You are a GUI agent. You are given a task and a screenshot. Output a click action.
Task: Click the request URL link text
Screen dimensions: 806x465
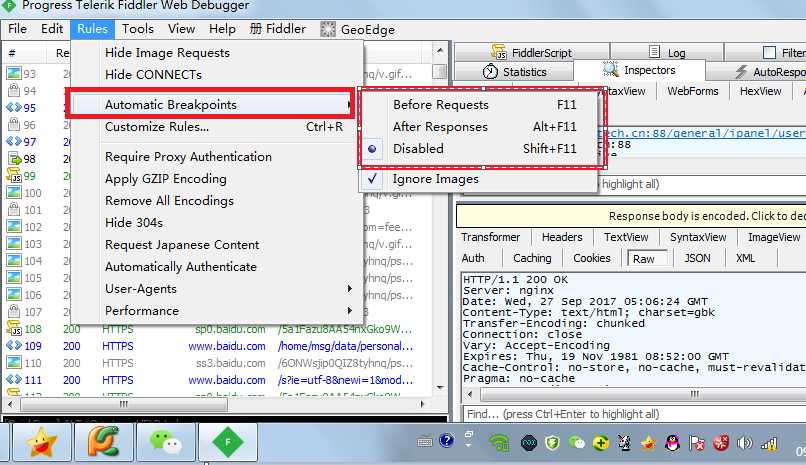point(702,133)
